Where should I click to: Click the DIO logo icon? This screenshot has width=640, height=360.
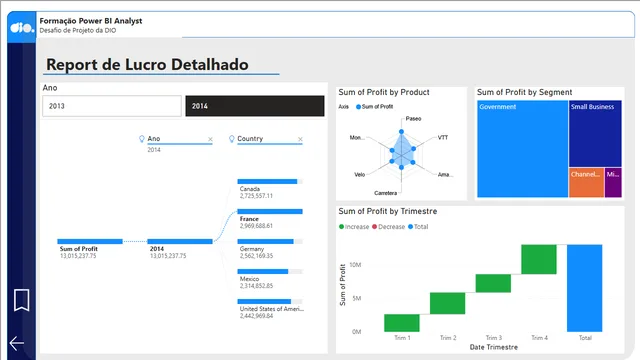tap(22, 28)
